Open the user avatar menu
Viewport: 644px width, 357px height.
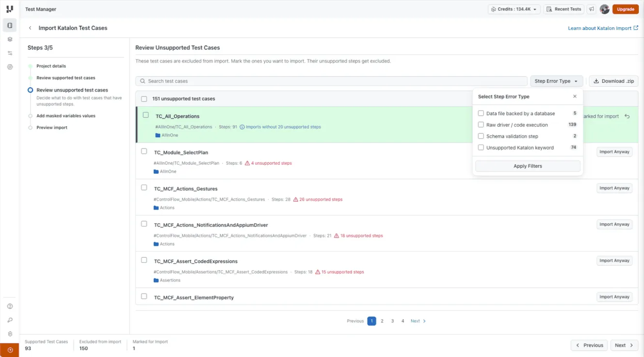tap(604, 9)
